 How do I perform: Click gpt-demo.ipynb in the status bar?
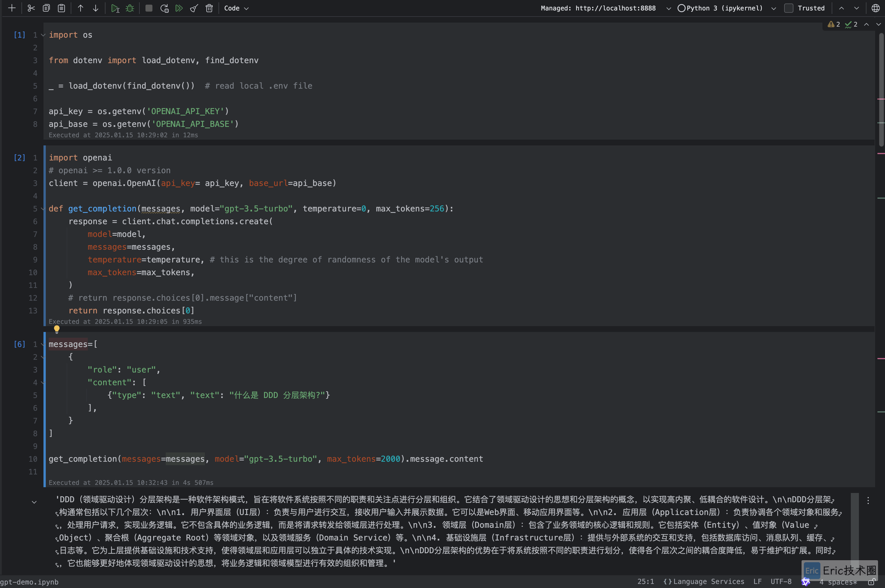[29, 582]
